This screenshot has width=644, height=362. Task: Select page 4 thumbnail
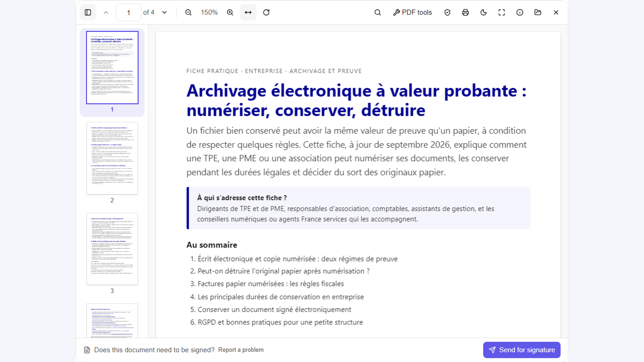(x=112, y=320)
